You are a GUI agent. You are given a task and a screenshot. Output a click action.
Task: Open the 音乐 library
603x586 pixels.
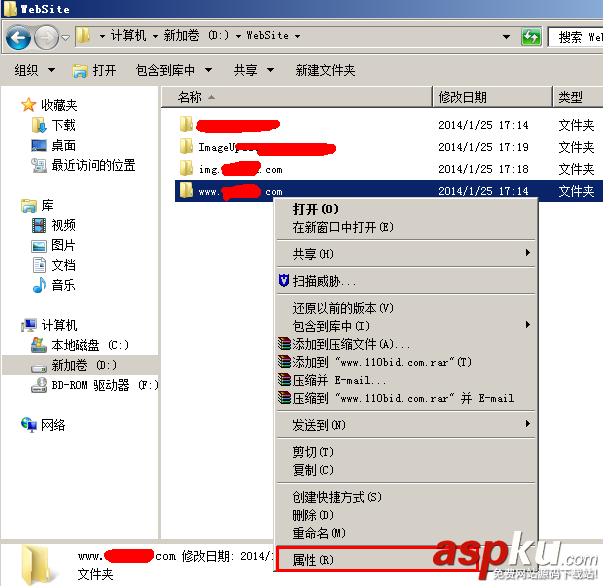click(x=54, y=285)
